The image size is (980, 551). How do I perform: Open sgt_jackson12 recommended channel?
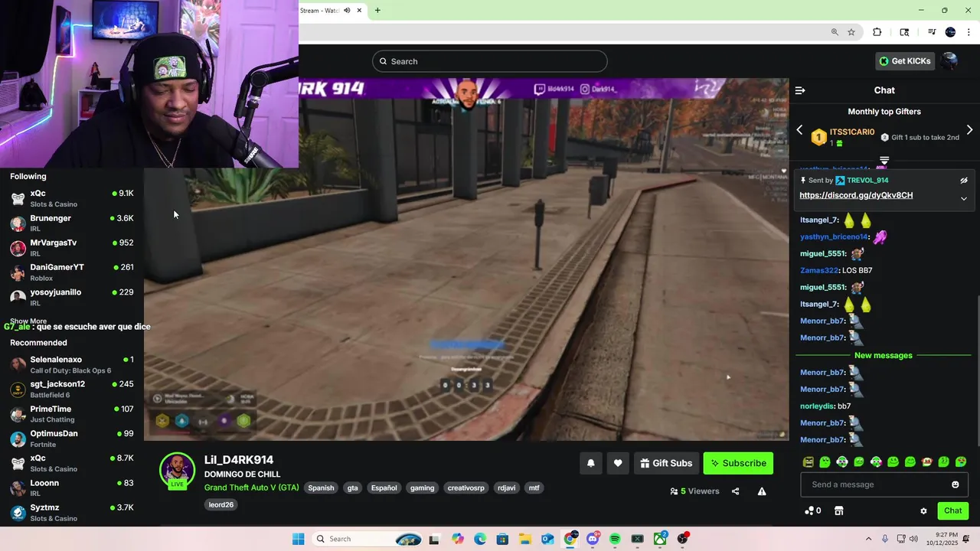[72, 389]
